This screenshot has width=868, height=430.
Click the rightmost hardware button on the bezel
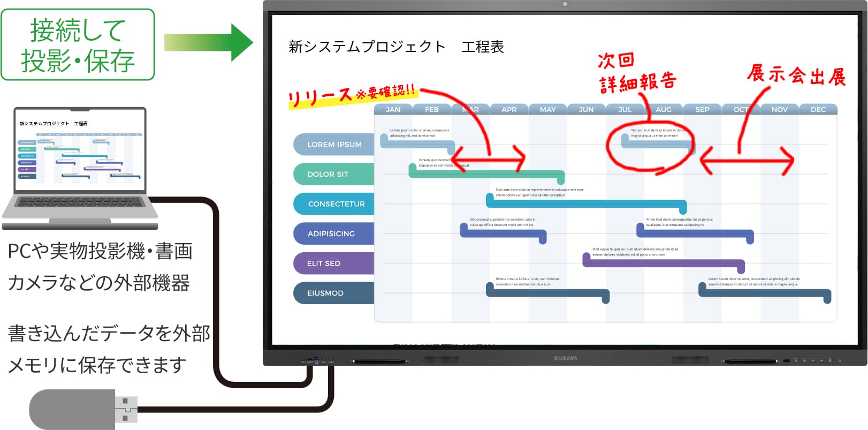click(839, 360)
